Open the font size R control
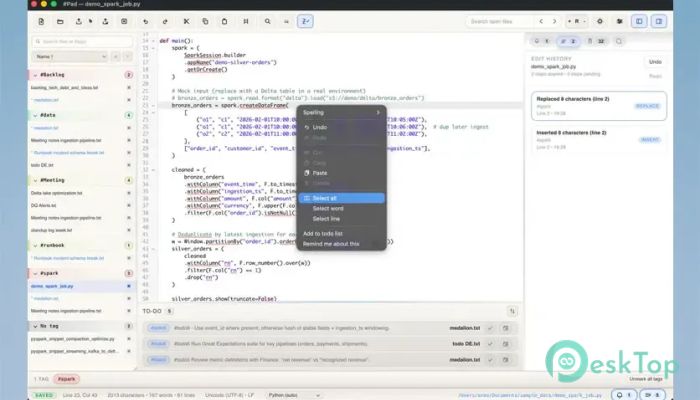Image resolution: width=700 pixels, height=400 pixels. pos(576,21)
